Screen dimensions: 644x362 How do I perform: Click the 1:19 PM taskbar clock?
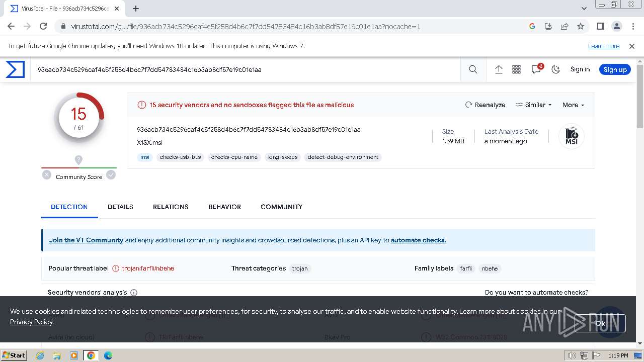[618, 355]
